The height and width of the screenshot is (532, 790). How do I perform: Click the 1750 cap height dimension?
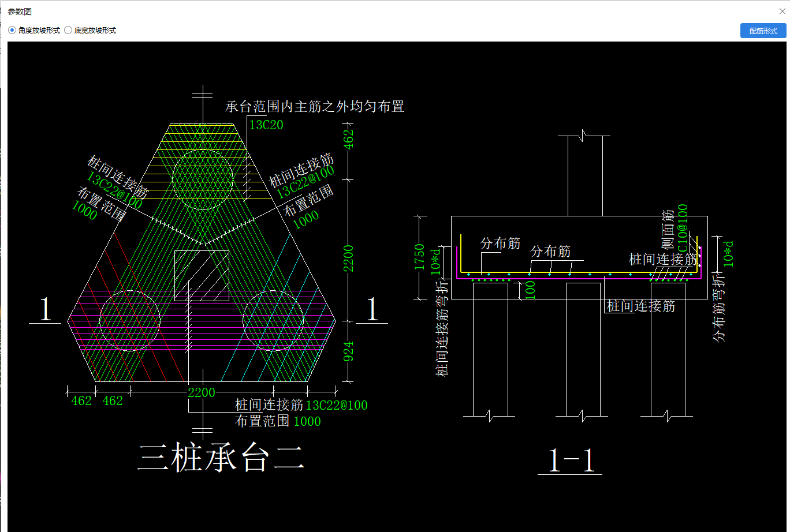[419, 257]
